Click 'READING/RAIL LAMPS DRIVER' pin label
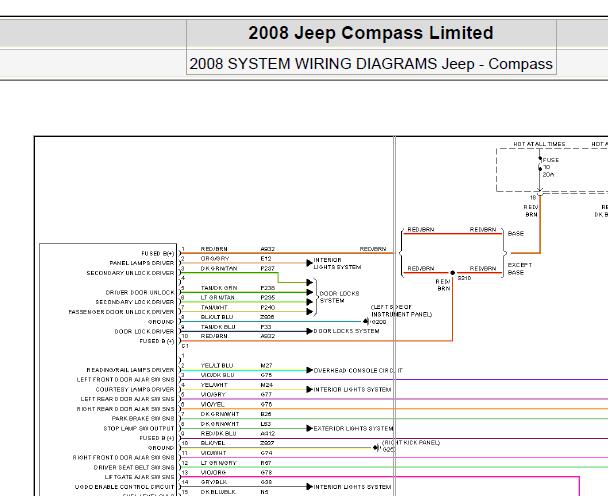The image size is (608, 496). (130, 370)
